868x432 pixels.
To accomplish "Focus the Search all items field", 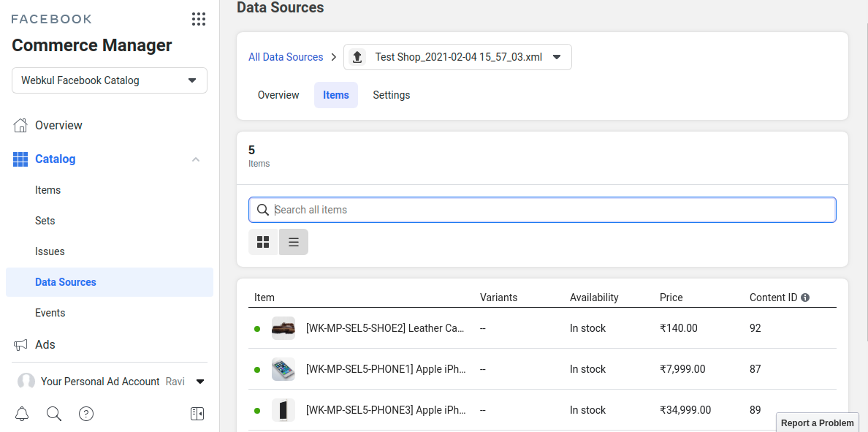I will click(x=542, y=210).
